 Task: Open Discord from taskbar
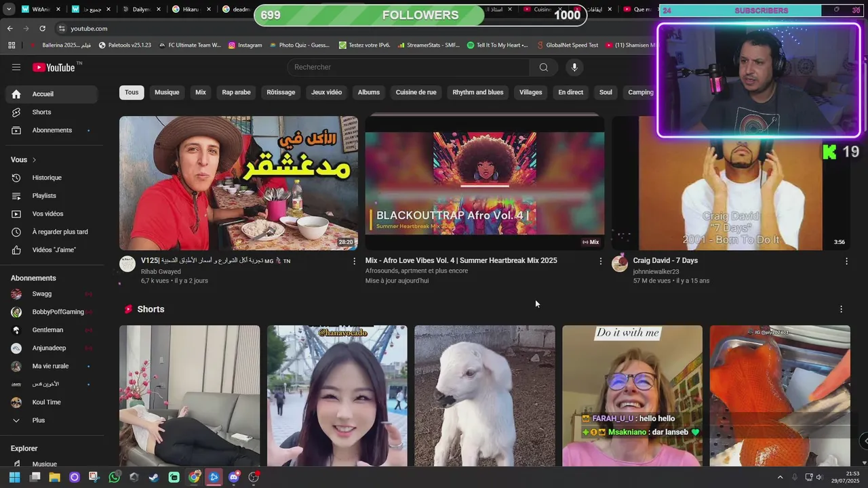[234, 477]
